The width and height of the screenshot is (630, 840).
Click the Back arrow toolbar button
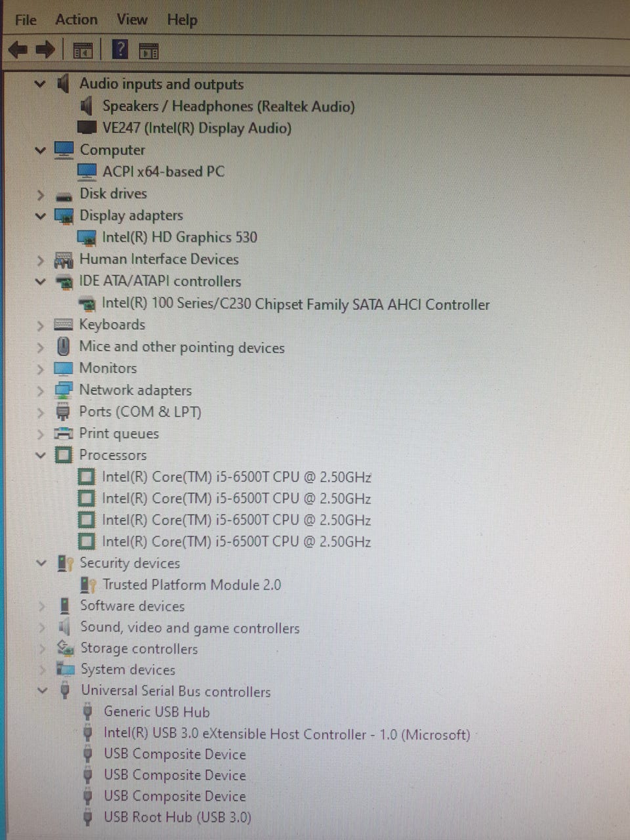(x=18, y=50)
